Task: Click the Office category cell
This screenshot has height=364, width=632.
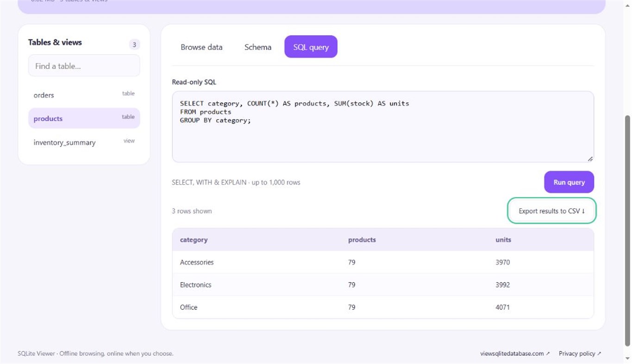Action: tap(188, 307)
